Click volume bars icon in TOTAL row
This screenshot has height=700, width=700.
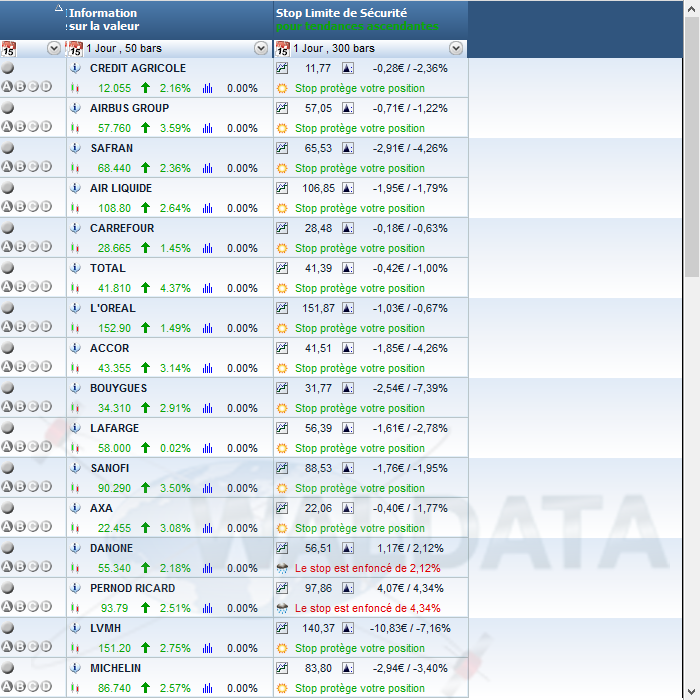coord(208,288)
